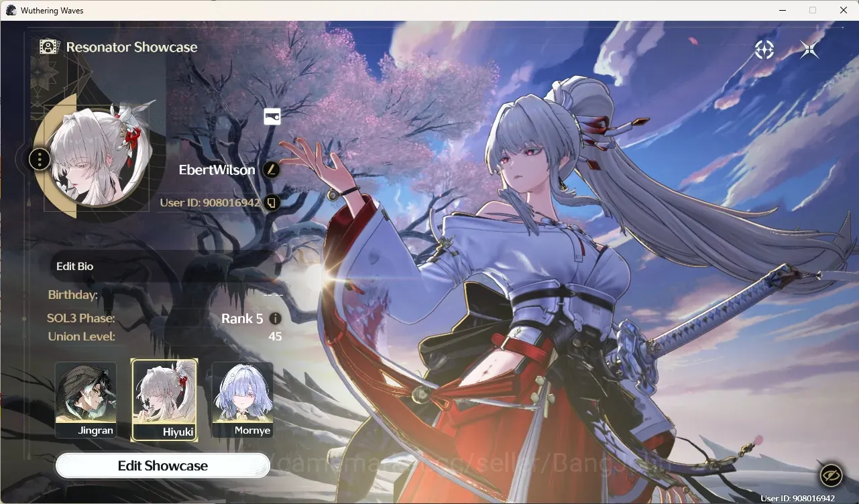The height and width of the screenshot is (504, 859).
Task: Click the Birthday row
Action: [x=165, y=295]
